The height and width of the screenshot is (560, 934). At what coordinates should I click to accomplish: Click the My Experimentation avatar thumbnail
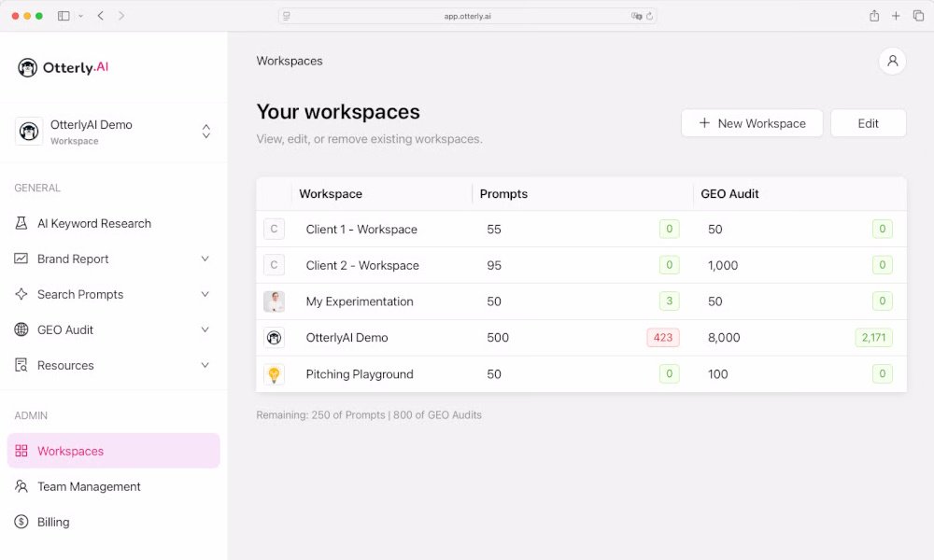(274, 301)
